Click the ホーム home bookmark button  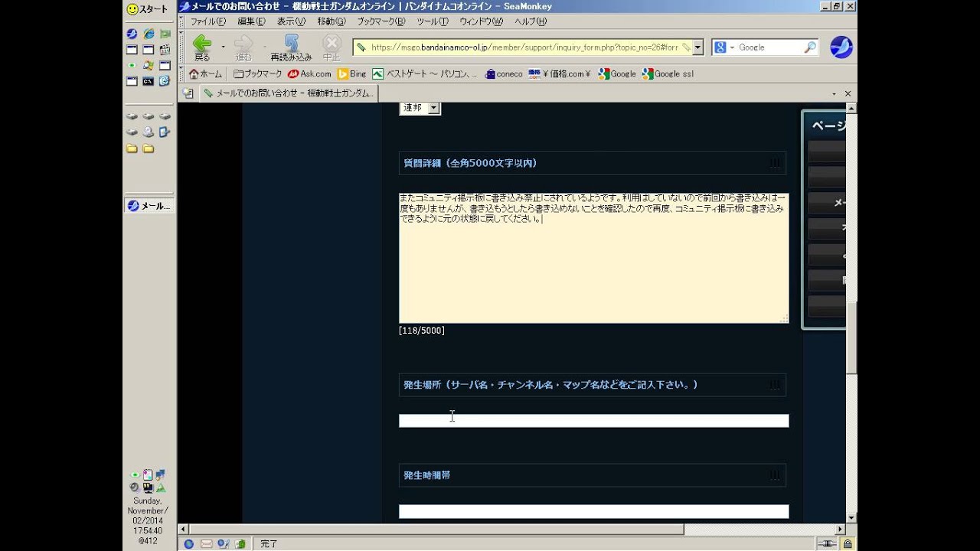[x=205, y=74]
